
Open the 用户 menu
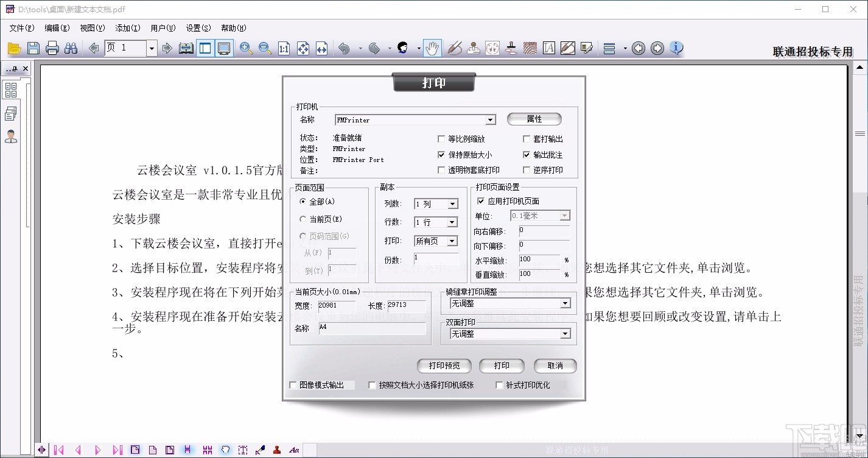(163, 28)
